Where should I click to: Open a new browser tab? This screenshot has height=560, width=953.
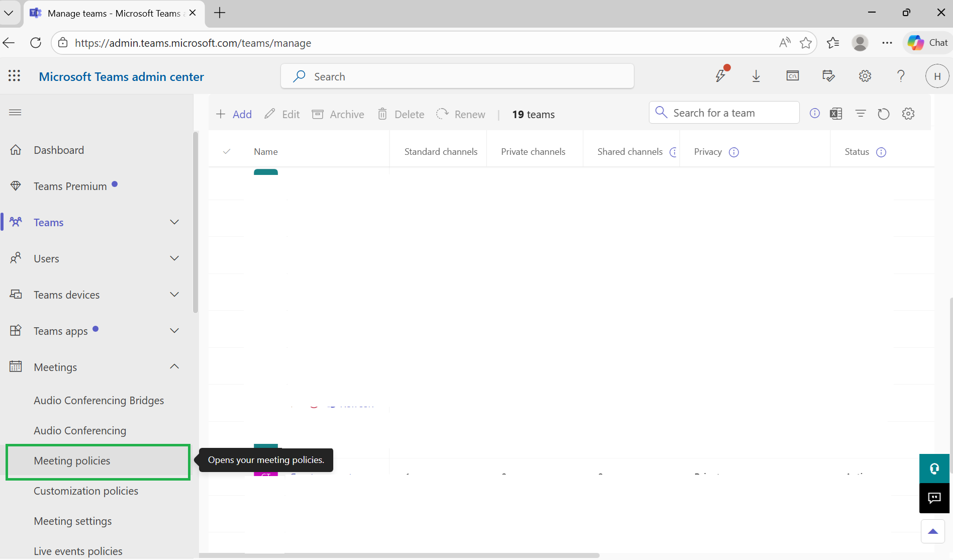pyautogui.click(x=220, y=13)
